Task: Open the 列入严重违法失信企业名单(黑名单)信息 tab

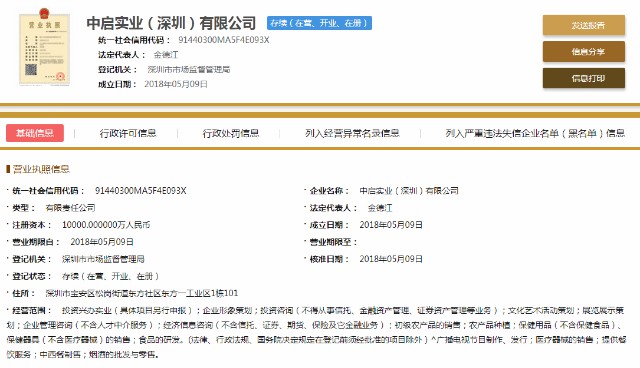Action: pyautogui.click(x=535, y=133)
